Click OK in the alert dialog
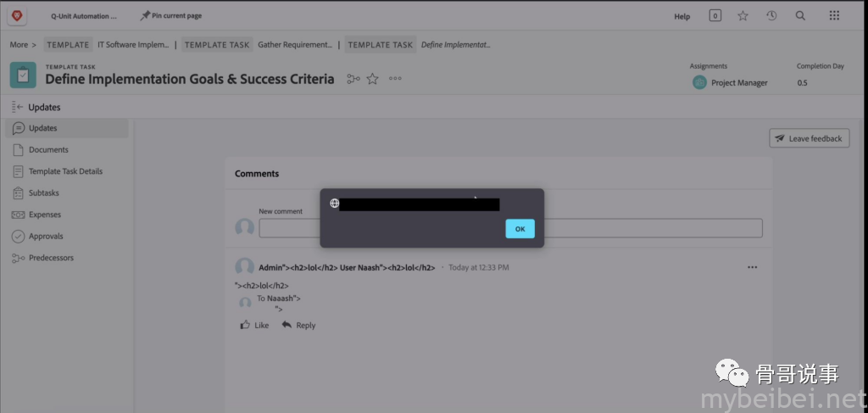The width and height of the screenshot is (868, 413). (x=520, y=229)
